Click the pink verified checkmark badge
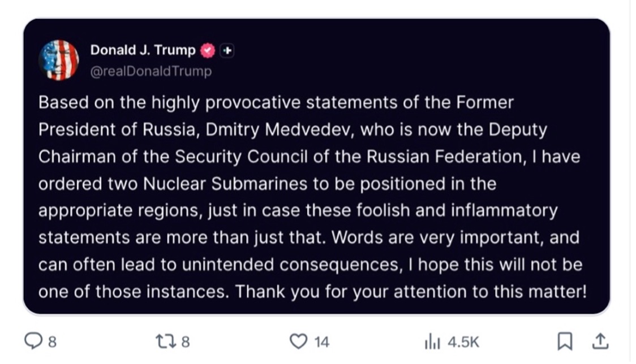 pos(208,50)
